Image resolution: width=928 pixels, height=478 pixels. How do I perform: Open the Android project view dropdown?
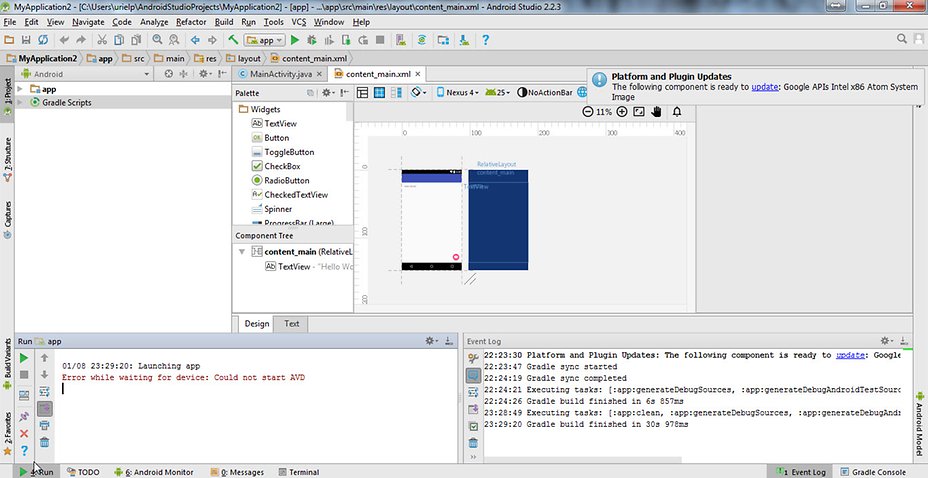tap(85, 74)
